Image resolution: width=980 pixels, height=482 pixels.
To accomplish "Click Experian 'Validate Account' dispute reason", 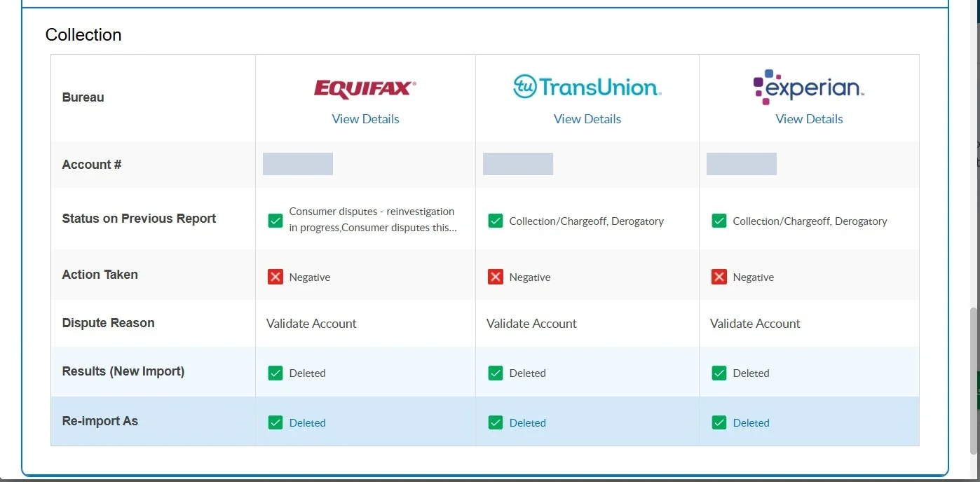I will [755, 324].
